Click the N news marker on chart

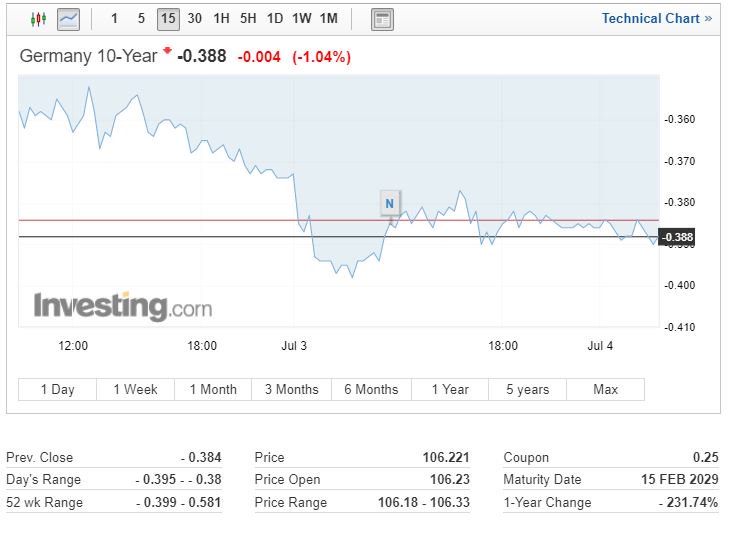coord(390,203)
